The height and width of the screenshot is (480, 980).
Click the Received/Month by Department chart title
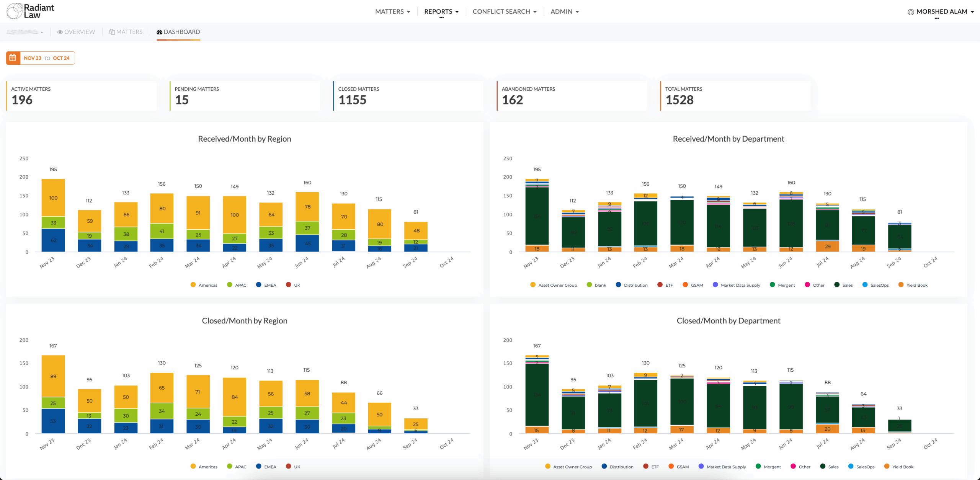pyautogui.click(x=728, y=139)
